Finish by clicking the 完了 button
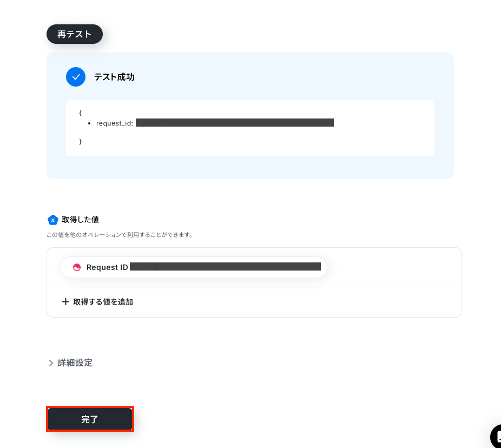 point(90,419)
